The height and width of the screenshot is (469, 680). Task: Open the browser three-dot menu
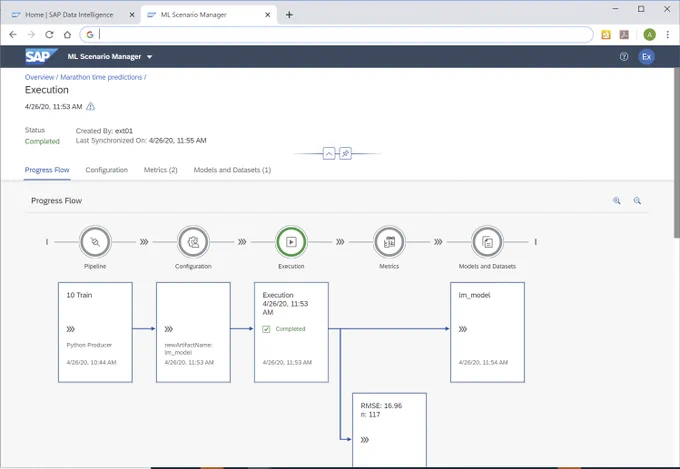tap(668, 35)
